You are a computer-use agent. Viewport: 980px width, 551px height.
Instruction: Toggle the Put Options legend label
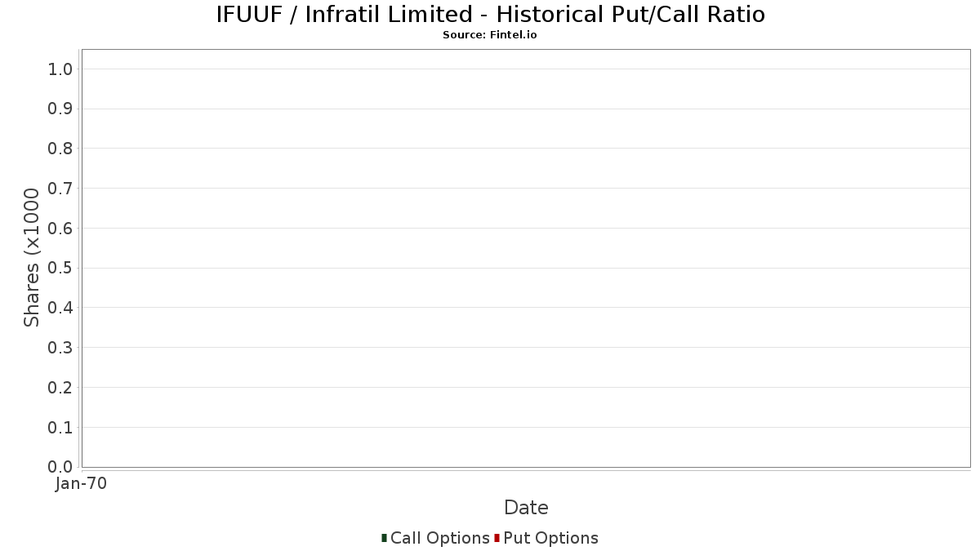pos(551,538)
